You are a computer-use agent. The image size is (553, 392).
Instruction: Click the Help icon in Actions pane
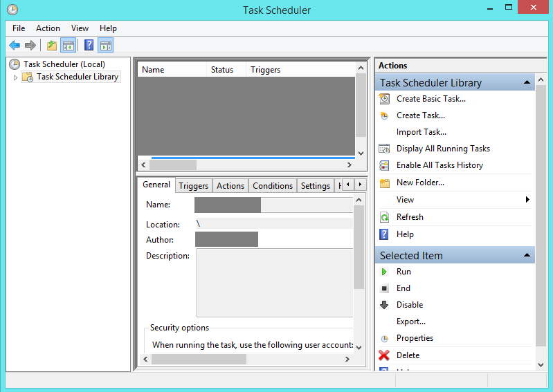384,234
